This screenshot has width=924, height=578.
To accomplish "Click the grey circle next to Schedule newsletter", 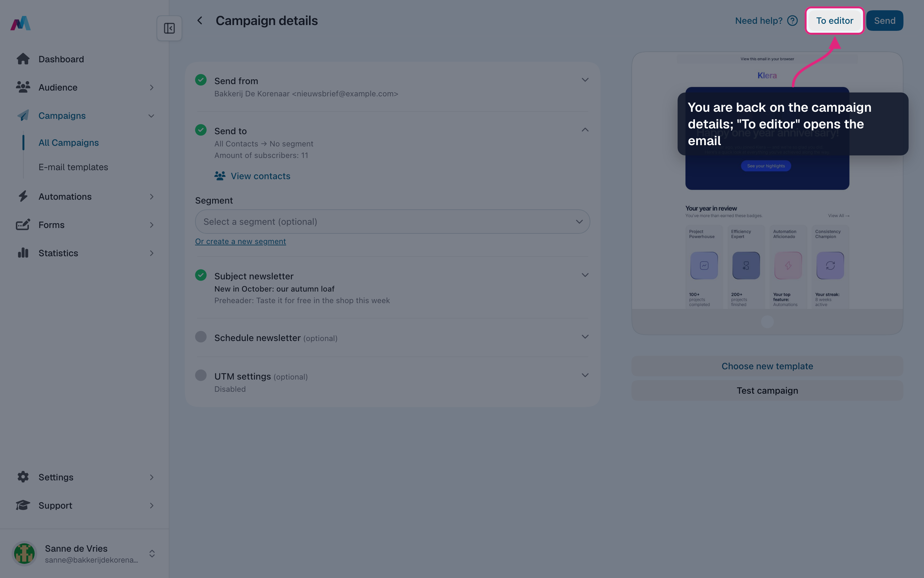I will (201, 337).
